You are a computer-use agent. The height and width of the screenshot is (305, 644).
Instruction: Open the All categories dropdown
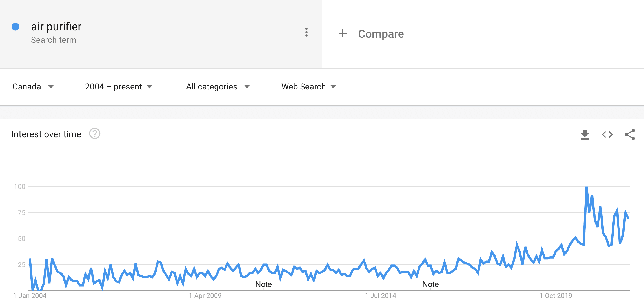pos(218,87)
